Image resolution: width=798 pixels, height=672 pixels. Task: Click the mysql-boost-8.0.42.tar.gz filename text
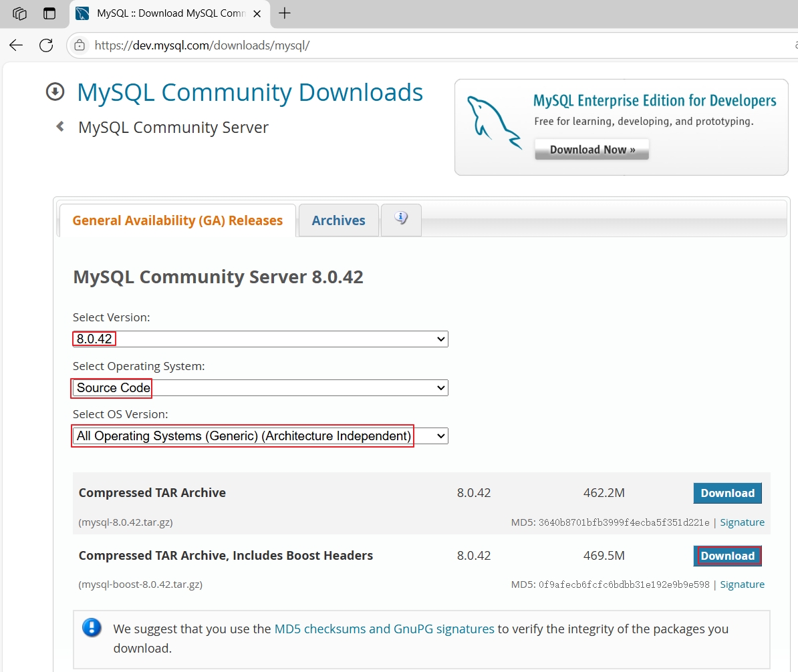click(x=140, y=584)
